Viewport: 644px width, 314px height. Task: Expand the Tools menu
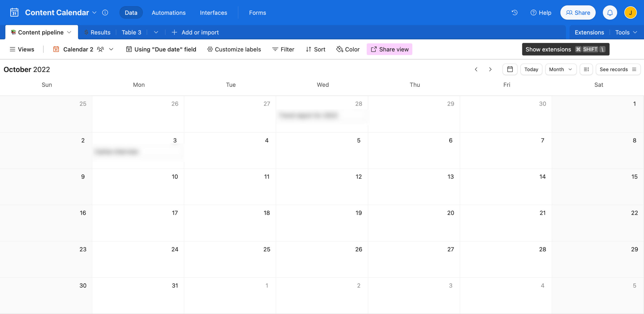tap(626, 32)
